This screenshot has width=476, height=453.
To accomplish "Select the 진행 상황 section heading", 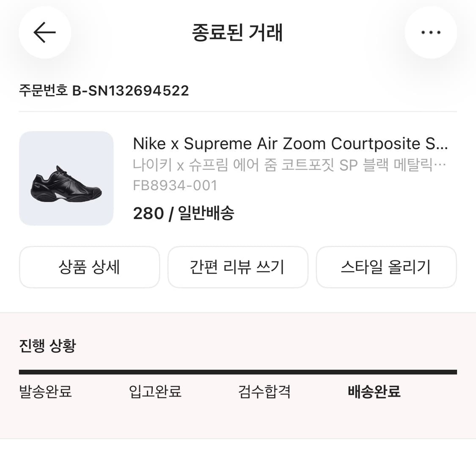I will pos(47,346).
